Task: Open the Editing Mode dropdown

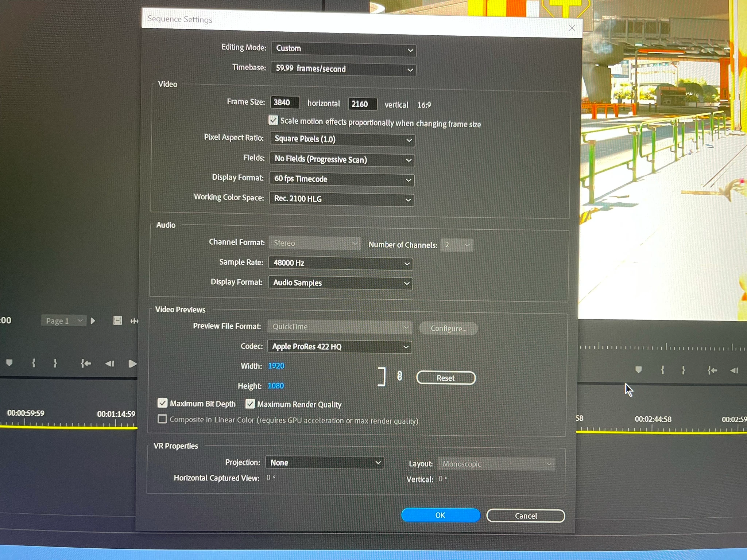Action: point(343,49)
